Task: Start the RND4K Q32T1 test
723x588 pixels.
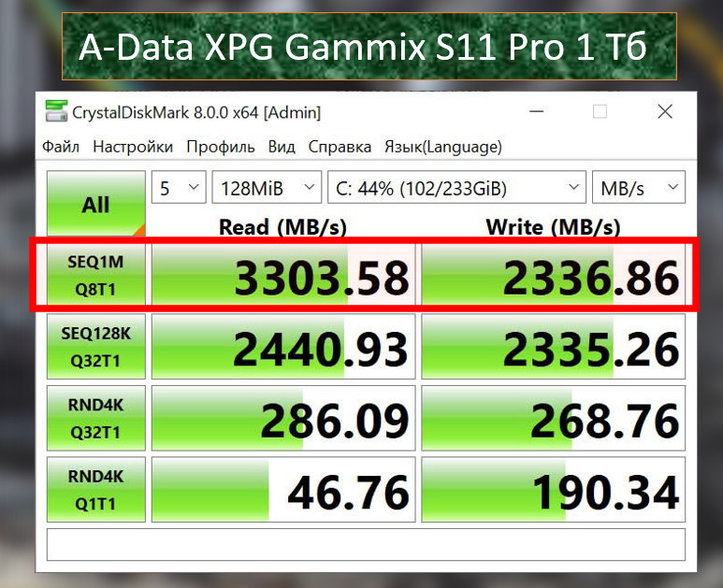Action: click(x=96, y=418)
